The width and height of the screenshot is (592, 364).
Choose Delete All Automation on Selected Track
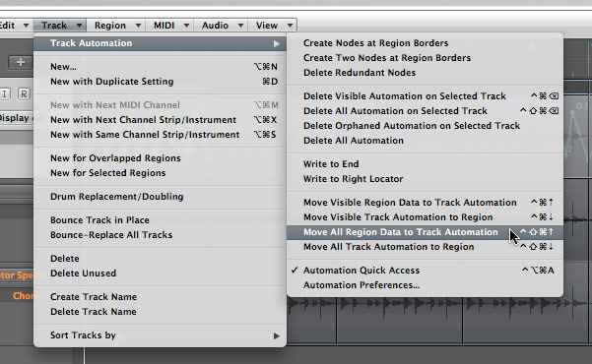(425, 111)
